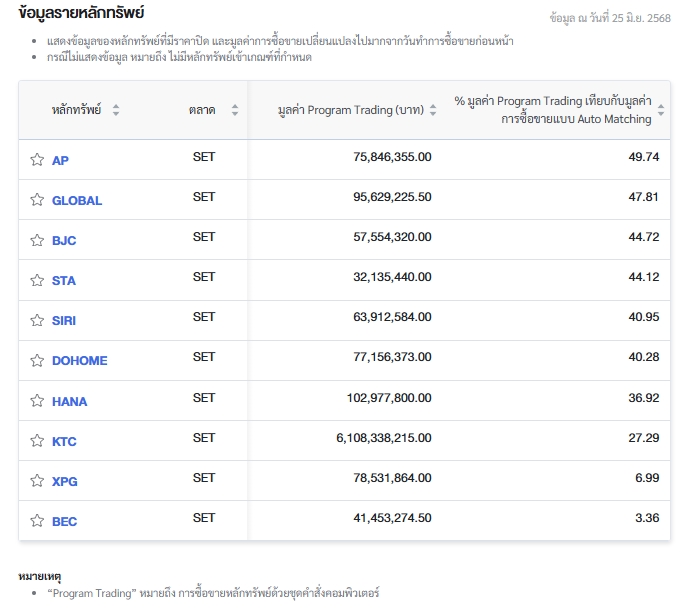
Task: Favorite DOHOME using its star icon
Action: [x=37, y=360]
